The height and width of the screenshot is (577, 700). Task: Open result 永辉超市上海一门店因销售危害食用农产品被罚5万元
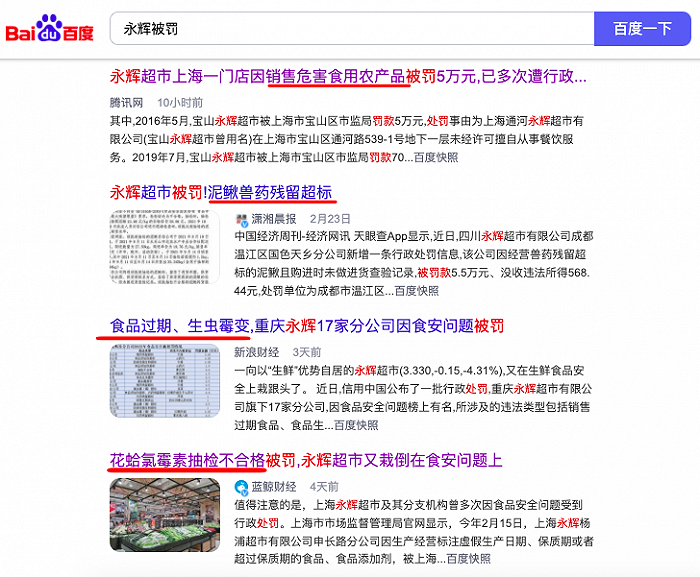click(348, 76)
